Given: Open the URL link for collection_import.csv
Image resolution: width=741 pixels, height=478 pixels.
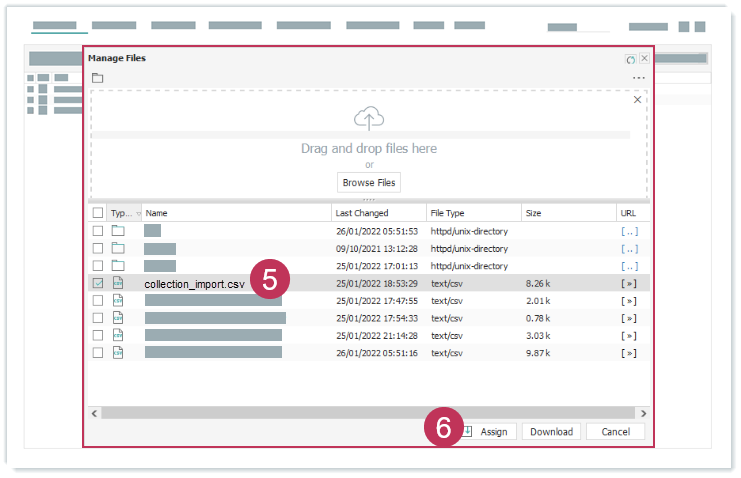Looking at the screenshot, I should (x=628, y=284).
